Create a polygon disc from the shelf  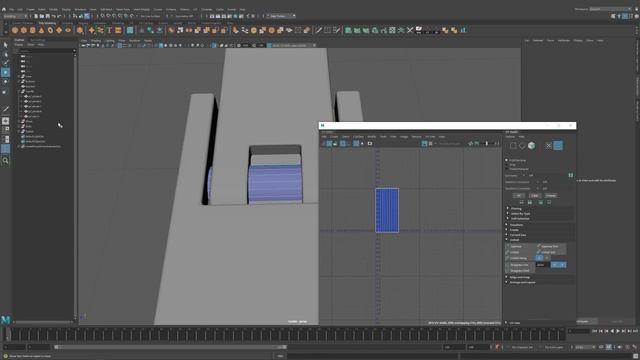click(68, 30)
